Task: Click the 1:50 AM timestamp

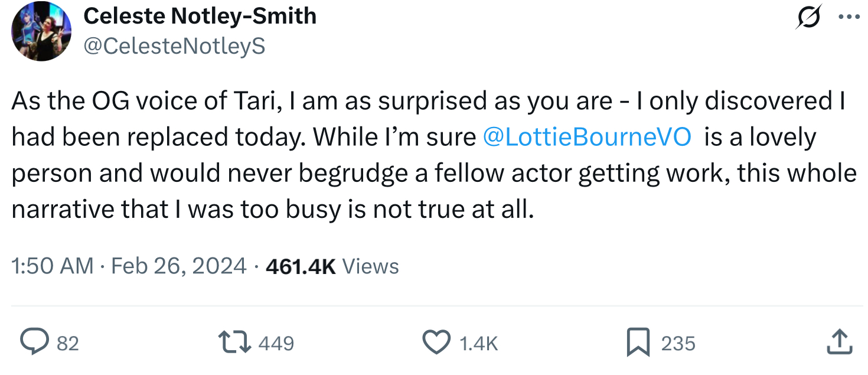Action: [x=53, y=266]
